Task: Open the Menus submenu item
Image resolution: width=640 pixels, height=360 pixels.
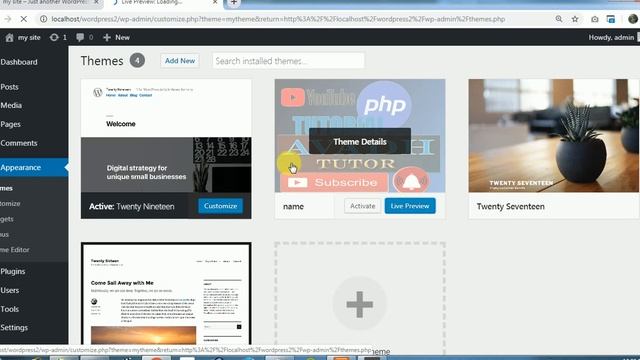Action: click(x=4, y=234)
